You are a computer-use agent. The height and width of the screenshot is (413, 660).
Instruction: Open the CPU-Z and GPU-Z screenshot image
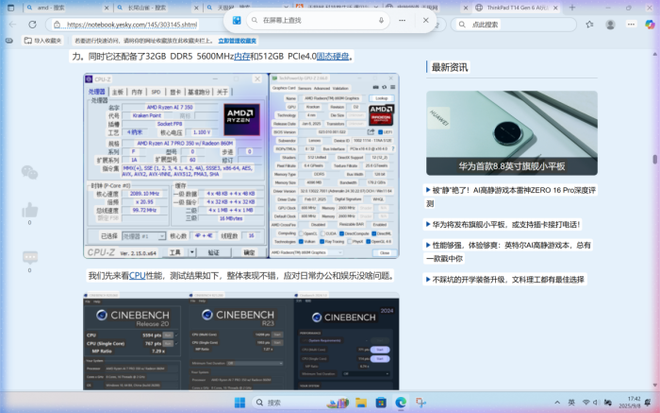tap(241, 165)
